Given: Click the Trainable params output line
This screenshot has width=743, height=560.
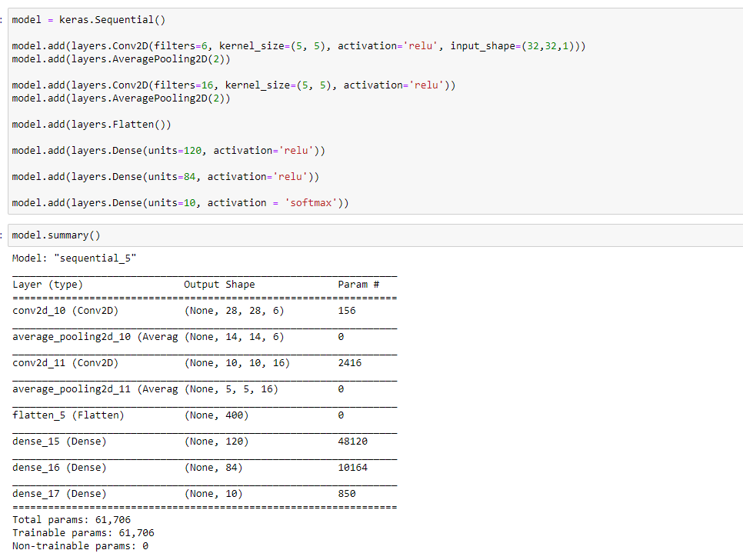Looking at the screenshot, I should pyautogui.click(x=77, y=532).
